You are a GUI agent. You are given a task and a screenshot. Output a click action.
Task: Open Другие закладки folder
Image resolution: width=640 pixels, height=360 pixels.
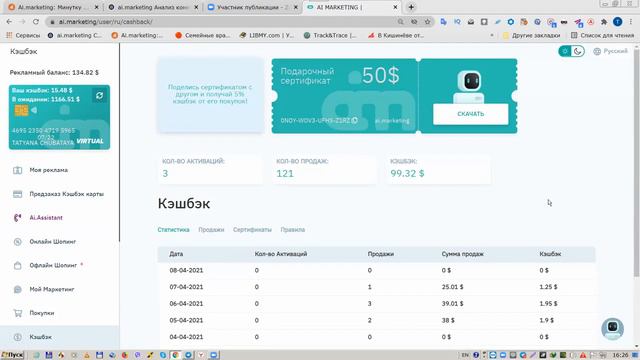[x=531, y=36]
